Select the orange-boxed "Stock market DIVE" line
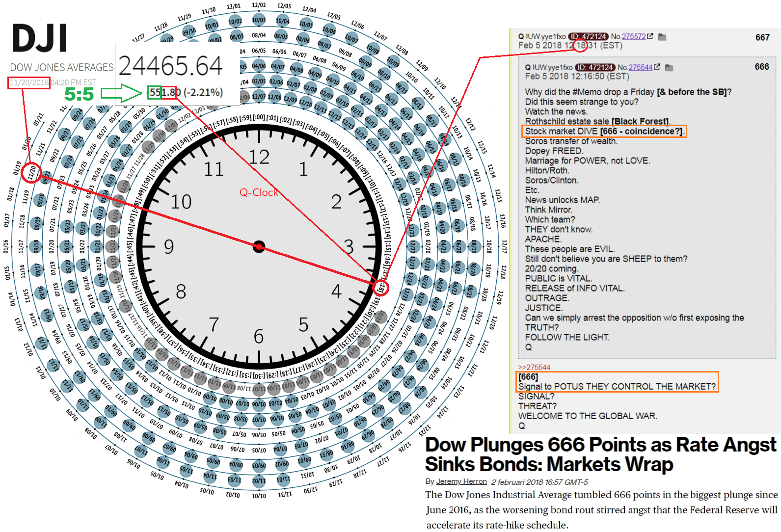Screen dimensions: 781x532 603,131
